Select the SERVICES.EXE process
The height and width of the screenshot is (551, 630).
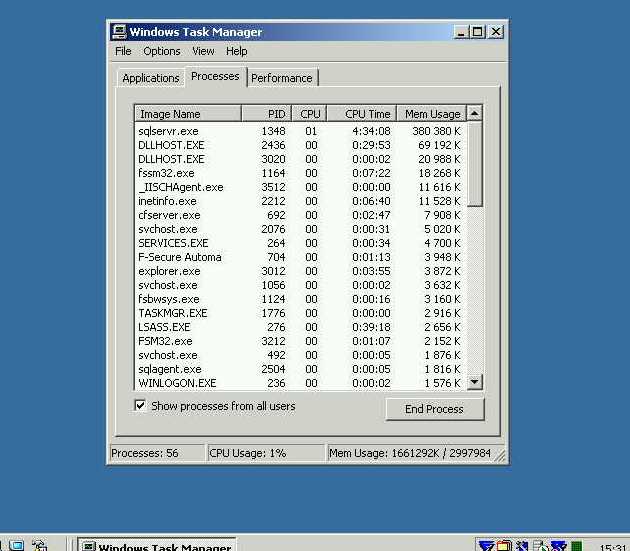click(x=300, y=243)
